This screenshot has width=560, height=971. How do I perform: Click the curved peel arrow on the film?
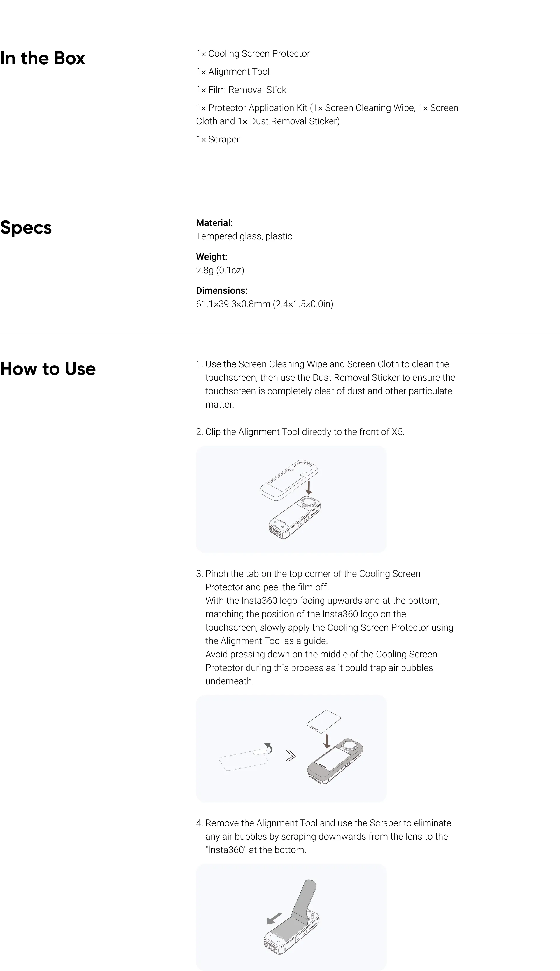coord(269,748)
